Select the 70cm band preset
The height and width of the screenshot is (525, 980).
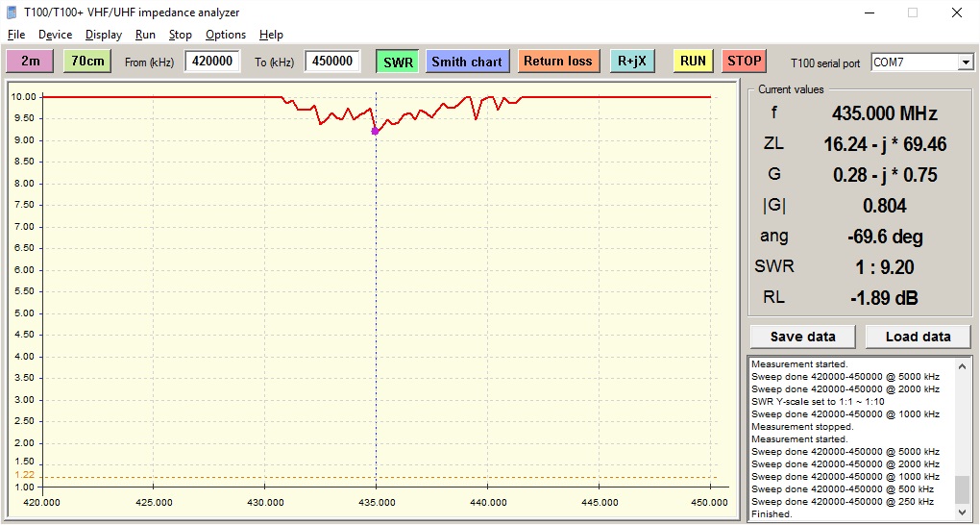(87, 62)
